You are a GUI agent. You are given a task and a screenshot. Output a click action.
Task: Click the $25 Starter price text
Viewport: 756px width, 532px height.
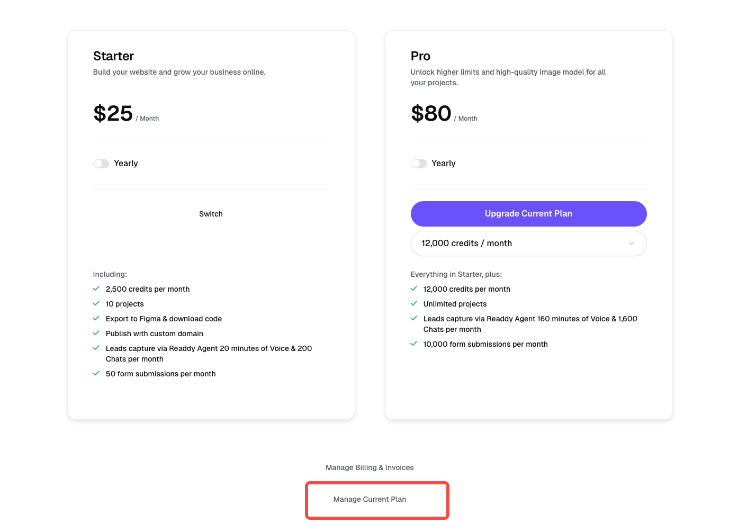[113, 113]
